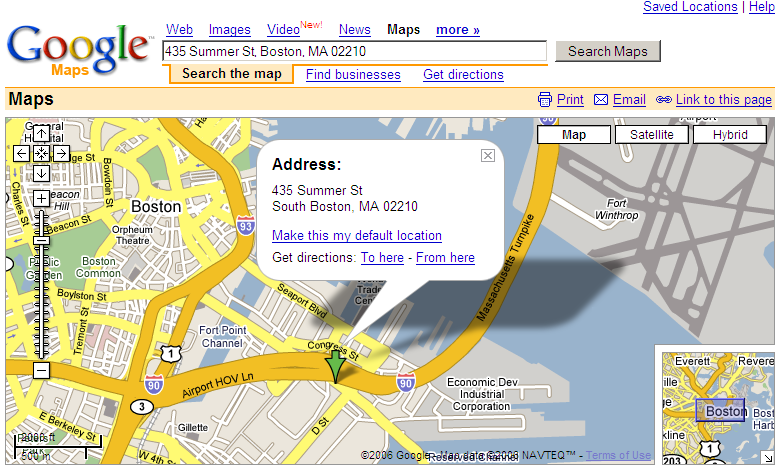781x468 pixels.
Task: Click the zoom level slider handle
Action: tap(41, 241)
